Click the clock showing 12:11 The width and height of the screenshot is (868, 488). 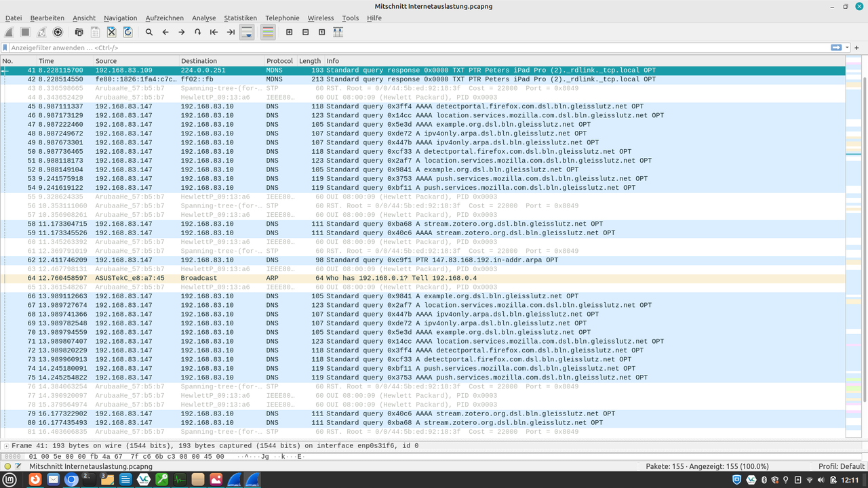[x=850, y=480]
